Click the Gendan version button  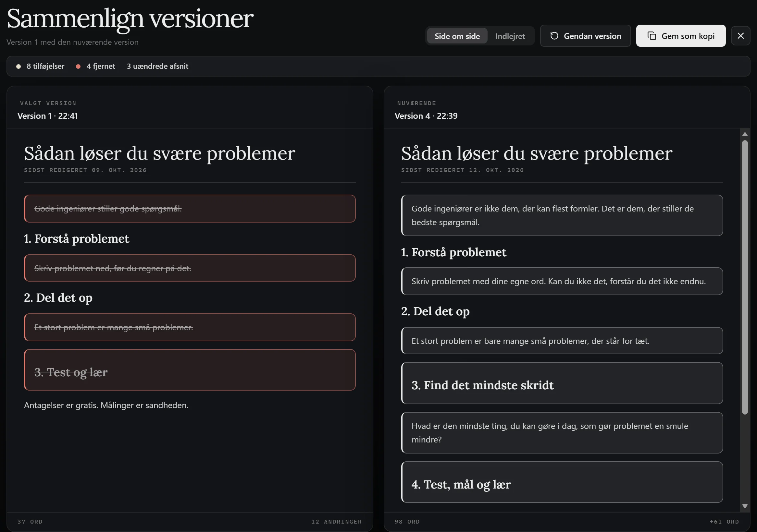pyautogui.click(x=585, y=36)
